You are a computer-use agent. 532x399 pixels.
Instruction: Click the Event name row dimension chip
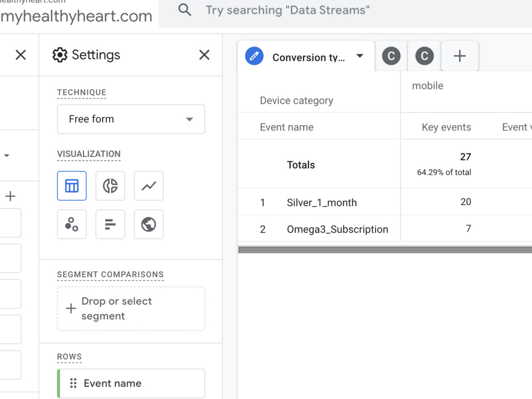tap(131, 384)
